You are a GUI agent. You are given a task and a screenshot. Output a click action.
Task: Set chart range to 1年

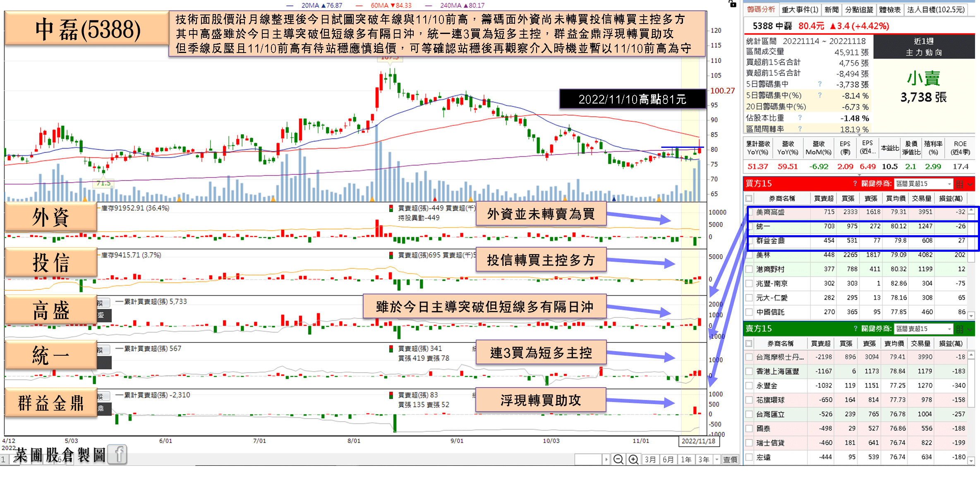point(686,459)
